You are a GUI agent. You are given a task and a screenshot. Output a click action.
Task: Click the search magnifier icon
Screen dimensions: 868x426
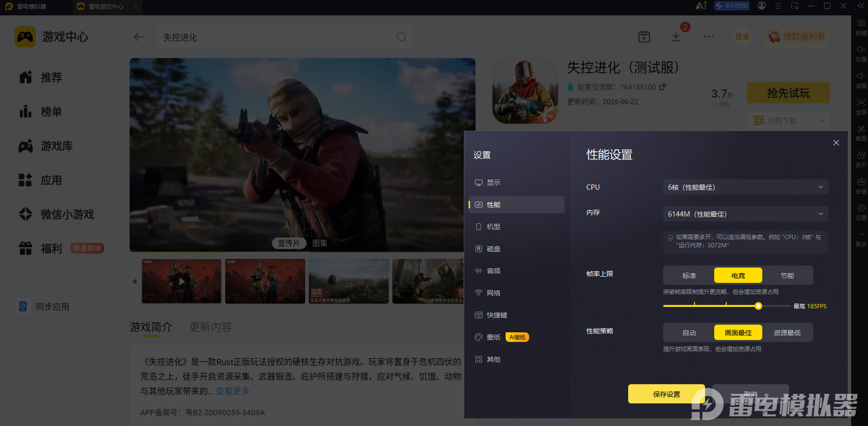click(x=401, y=37)
